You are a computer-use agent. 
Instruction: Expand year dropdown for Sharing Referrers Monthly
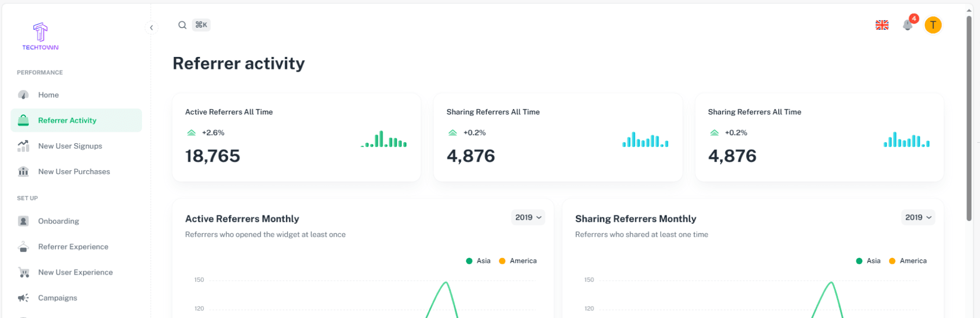[x=918, y=218]
